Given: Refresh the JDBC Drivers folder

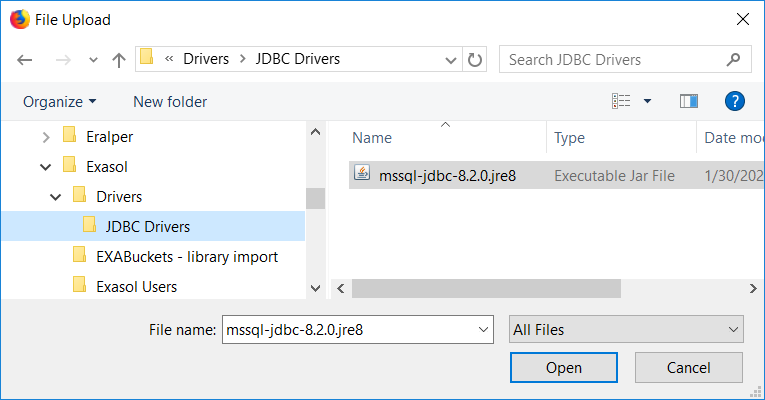Looking at the screenshot, I should (475, 60).
